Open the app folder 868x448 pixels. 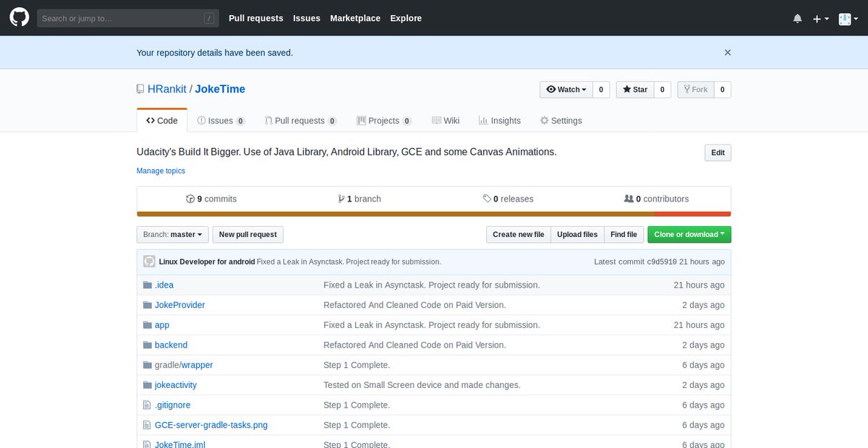click(x=162, y=325)
